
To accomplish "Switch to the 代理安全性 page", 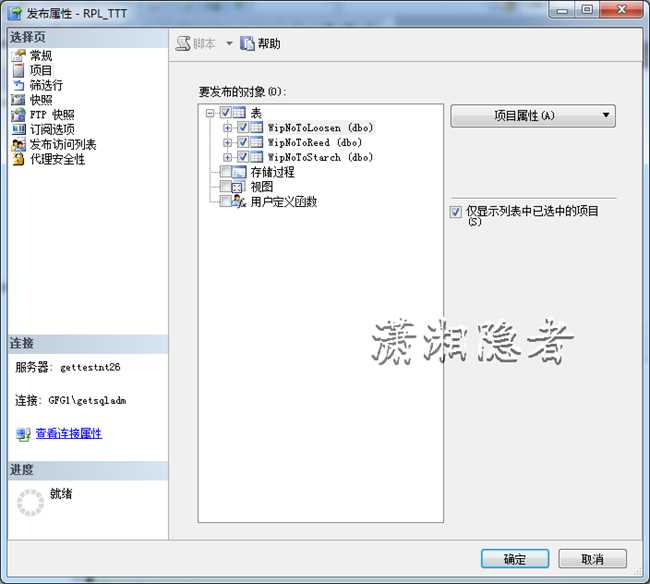I will coord(58,159).
